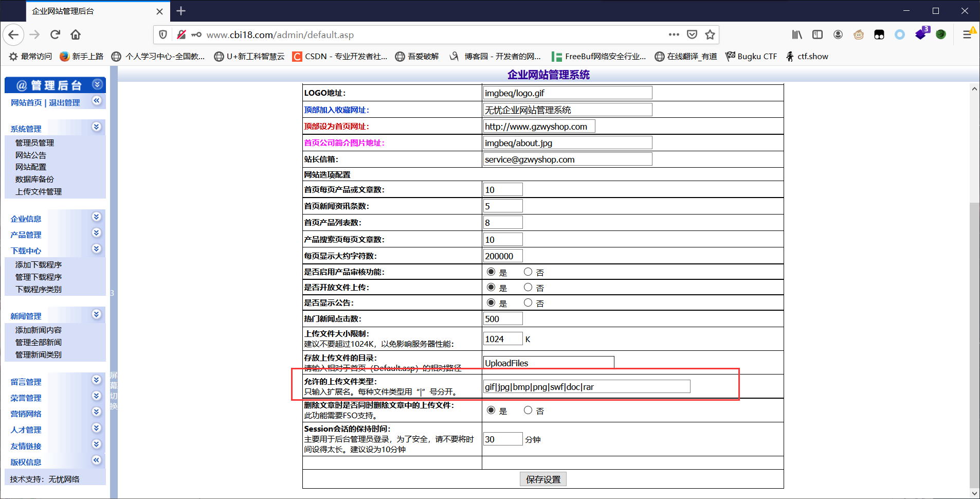Open the ctf.show bookmark

[807, 57]
